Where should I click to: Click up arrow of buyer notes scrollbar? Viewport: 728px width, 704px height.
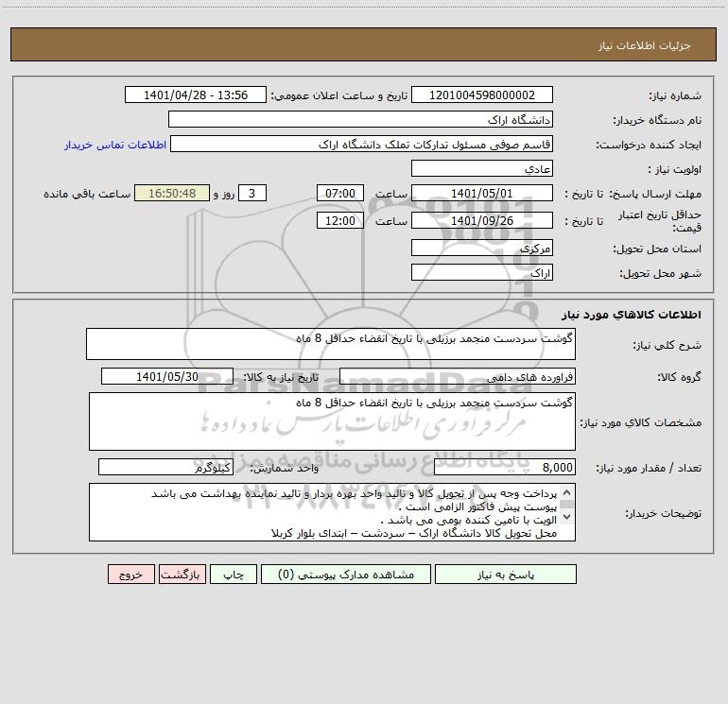(x=566, y=492)
